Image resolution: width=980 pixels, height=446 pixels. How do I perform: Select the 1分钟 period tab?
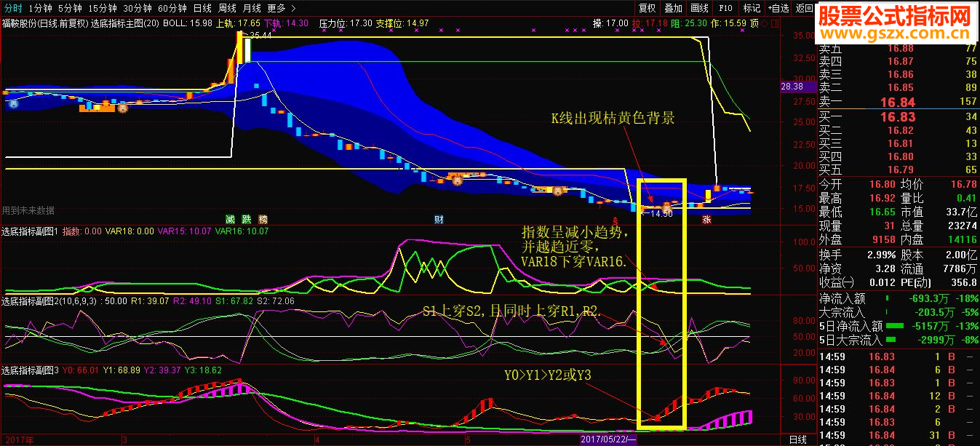[x=41, y=8]
